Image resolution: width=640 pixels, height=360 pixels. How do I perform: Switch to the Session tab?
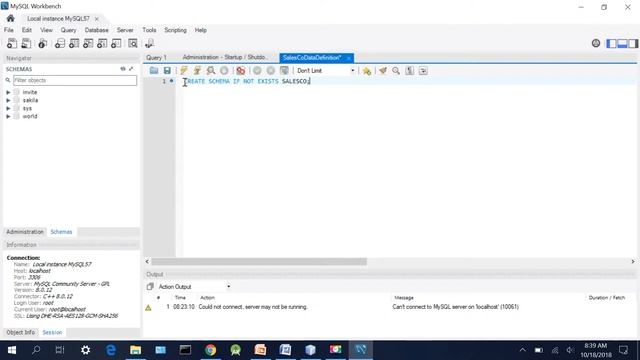(x=52, y=332)
